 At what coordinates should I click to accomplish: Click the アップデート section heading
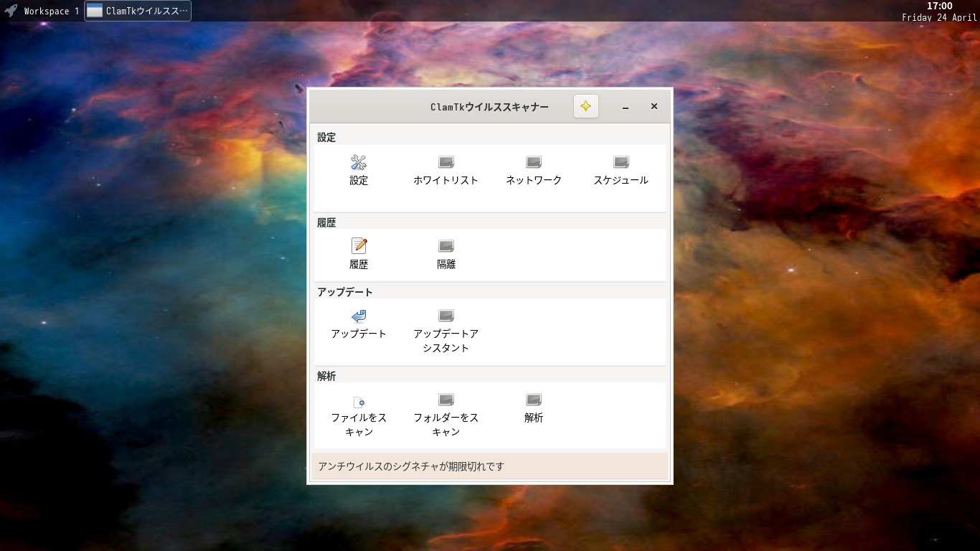pos(345,292)
